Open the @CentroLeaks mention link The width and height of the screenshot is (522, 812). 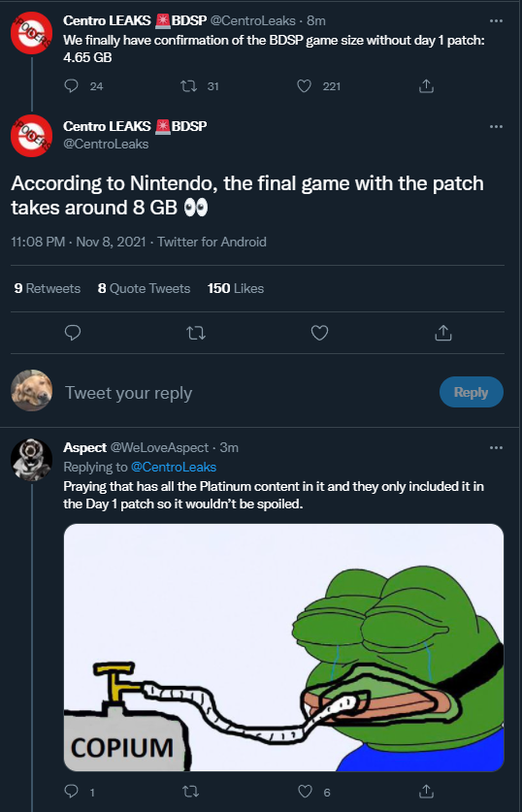tap(174, 467)
